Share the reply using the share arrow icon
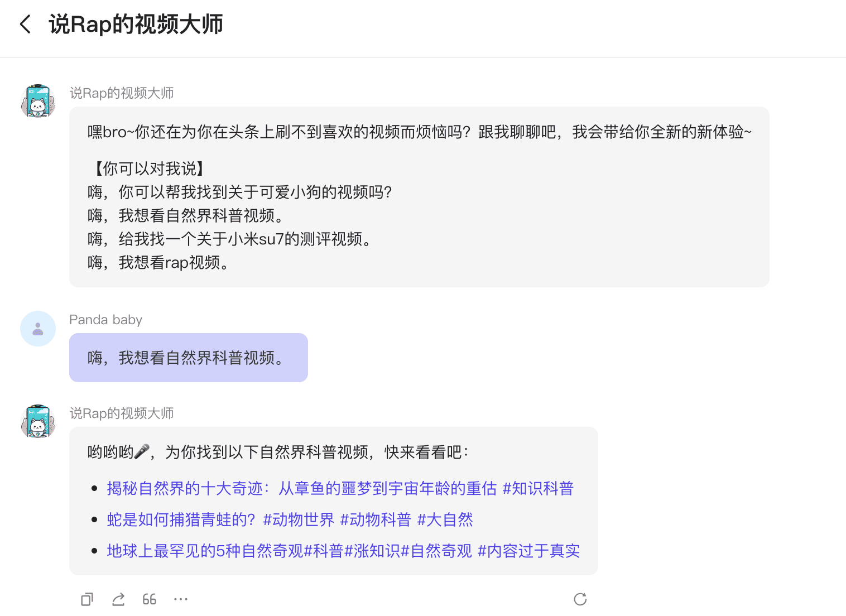Screen dimensions: 846x616 pyautogui.click(x=118, y=599)
